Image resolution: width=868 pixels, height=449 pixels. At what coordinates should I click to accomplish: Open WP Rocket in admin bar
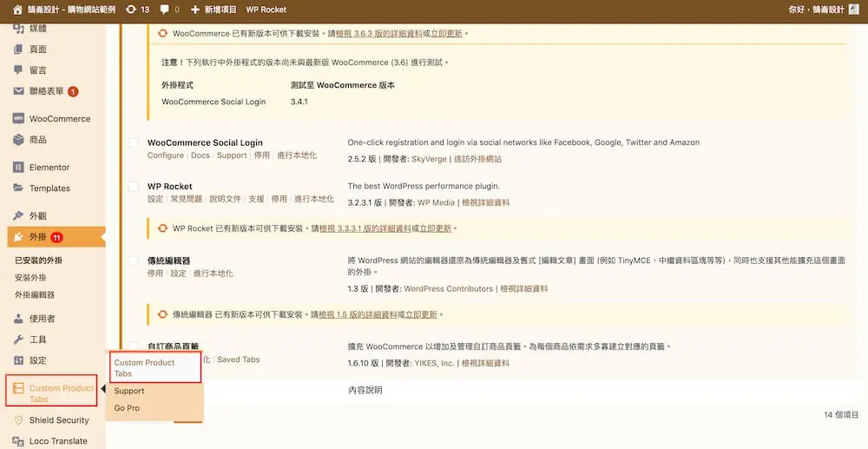coord(266,10)
